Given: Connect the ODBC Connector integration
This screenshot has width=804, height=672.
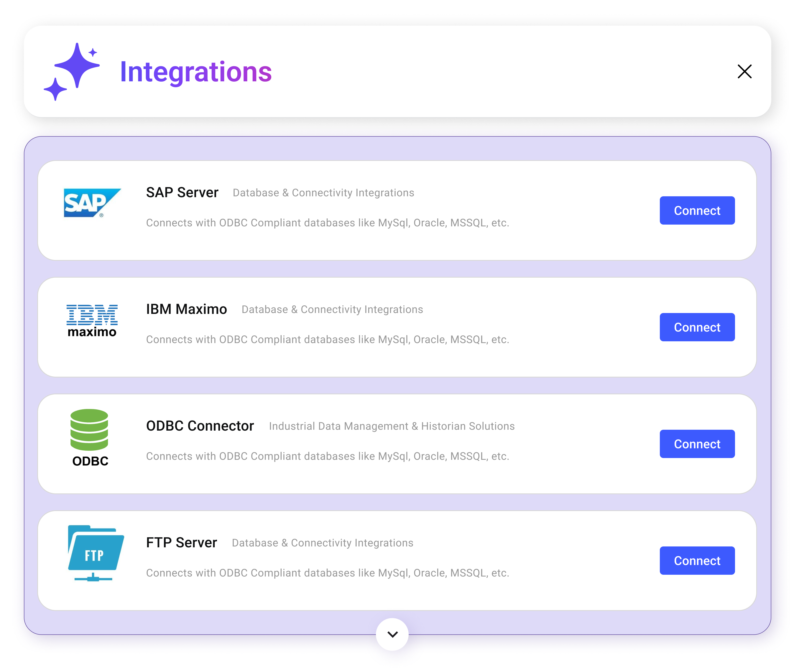Looking at the screenshot, I should pos(697,444).
